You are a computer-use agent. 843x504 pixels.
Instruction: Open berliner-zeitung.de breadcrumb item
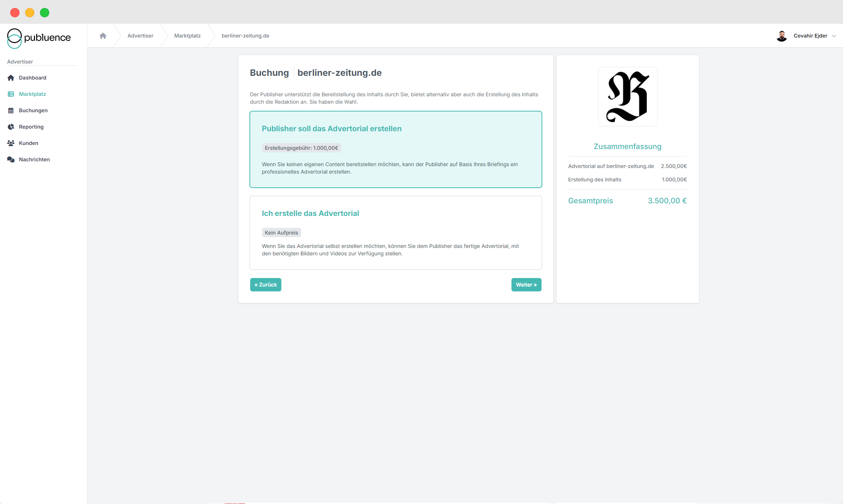tap(245, 36)
